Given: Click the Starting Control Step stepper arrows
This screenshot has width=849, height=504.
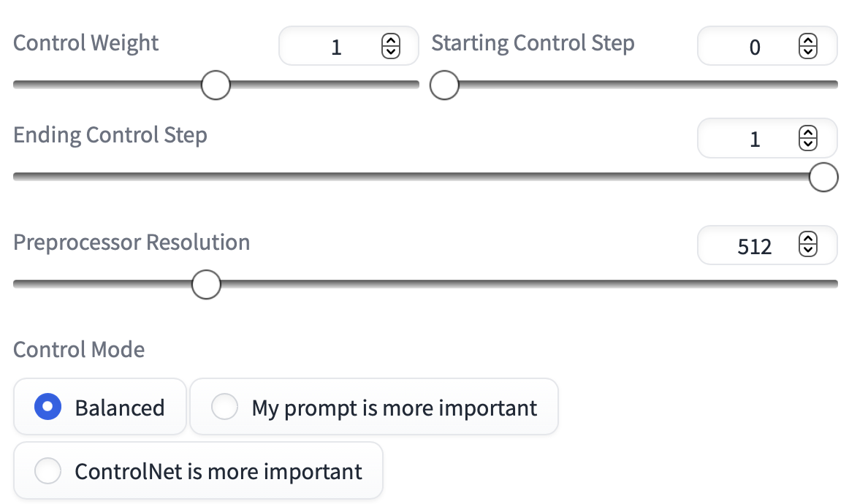Looking at the screenshot, I should click(x=807, y=47).
